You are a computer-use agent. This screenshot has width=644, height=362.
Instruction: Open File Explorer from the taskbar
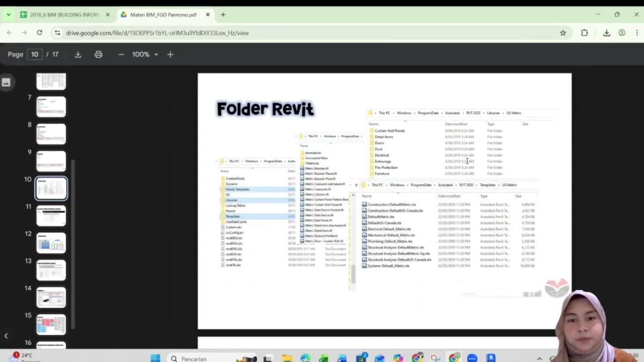[x=287, y=358]
